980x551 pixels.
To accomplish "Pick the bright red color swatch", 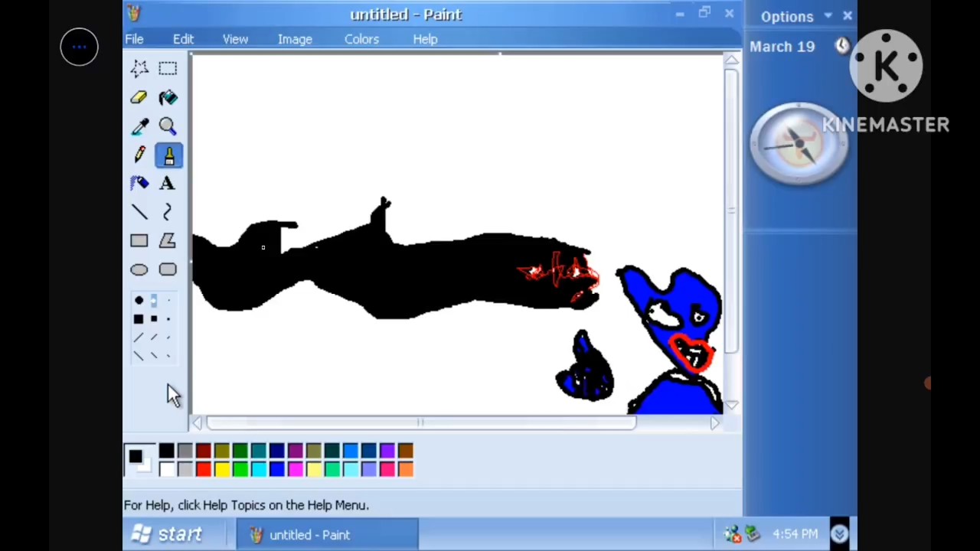I will pos(203,468).
